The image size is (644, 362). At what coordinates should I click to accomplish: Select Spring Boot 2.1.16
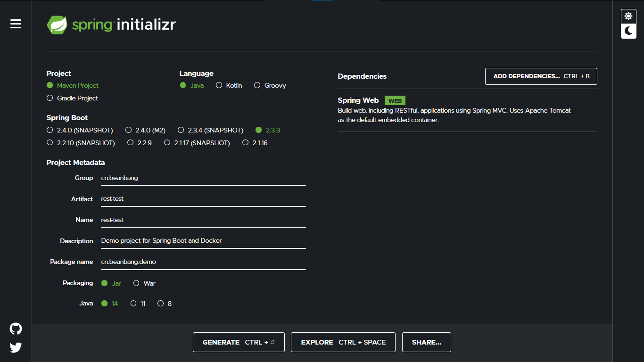[255, 143]
